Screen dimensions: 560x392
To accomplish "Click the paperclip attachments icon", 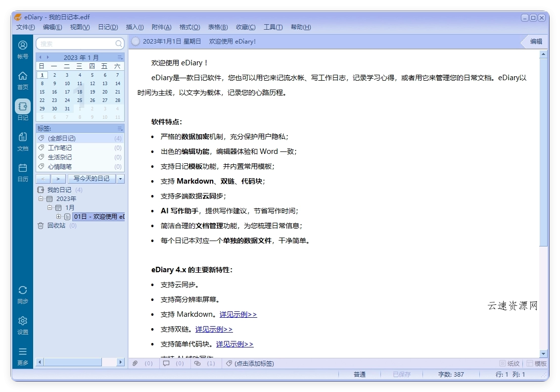I will click(135, 363).
